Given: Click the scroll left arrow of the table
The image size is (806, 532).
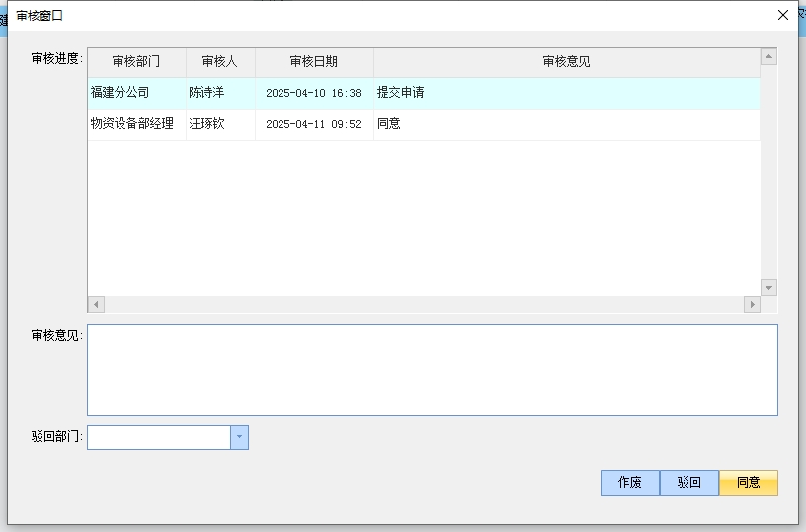Looking at the screenshot, I should click(x=96, y=305).
